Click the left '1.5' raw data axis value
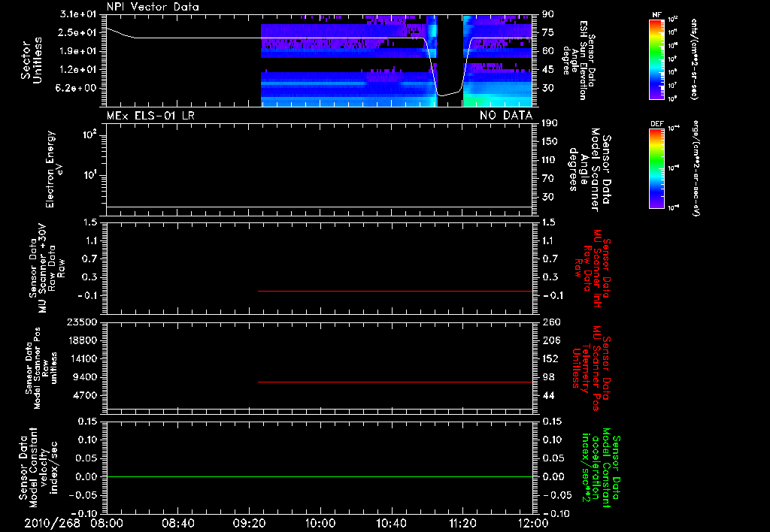Image resolution: width=770 pixels, height=532 pixels. pyautogui.click(x=90, y=222)
